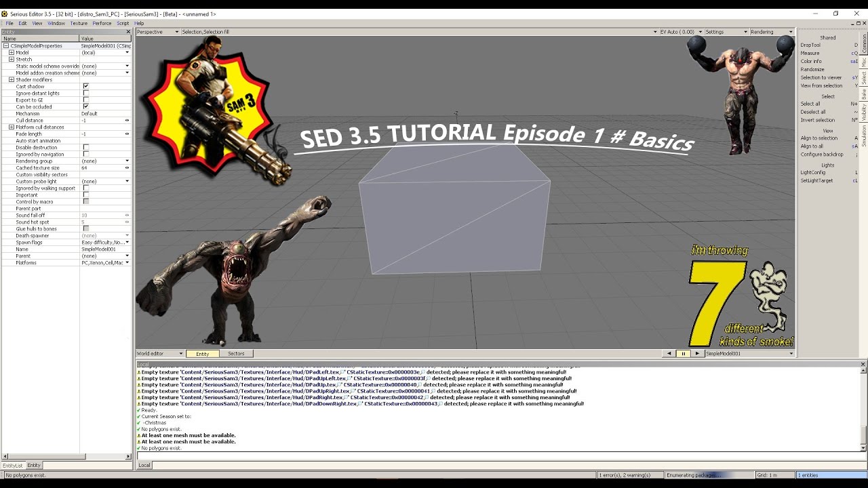Enable the Ignored by navigation checkbox
The height and width of the screenshot is (488, 868).
[86, 154]
